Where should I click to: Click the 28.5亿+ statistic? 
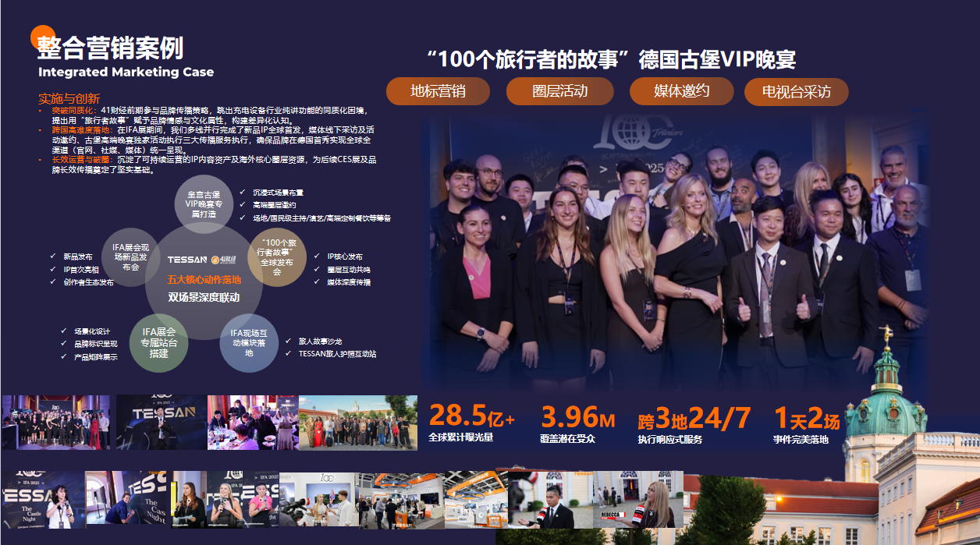pyautogui.click(x=472, y=417)
